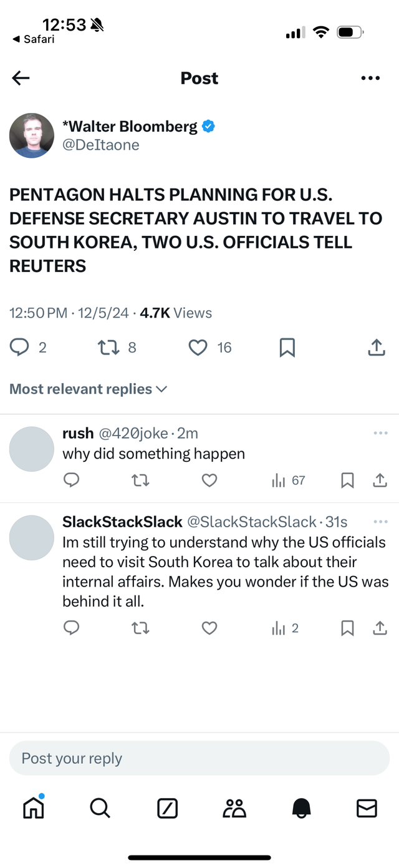
Task: Like the Pentagon post
Action: pos(197,348)
